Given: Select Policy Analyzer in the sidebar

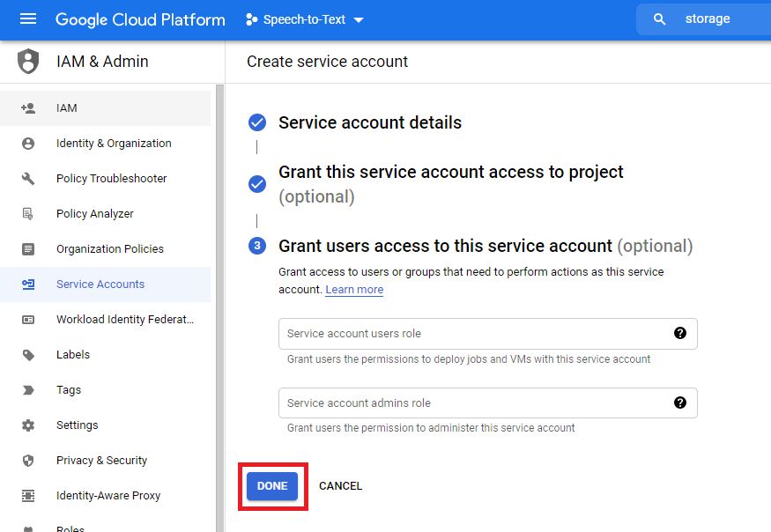Looking at the screenshot, I should coord(94,214).
